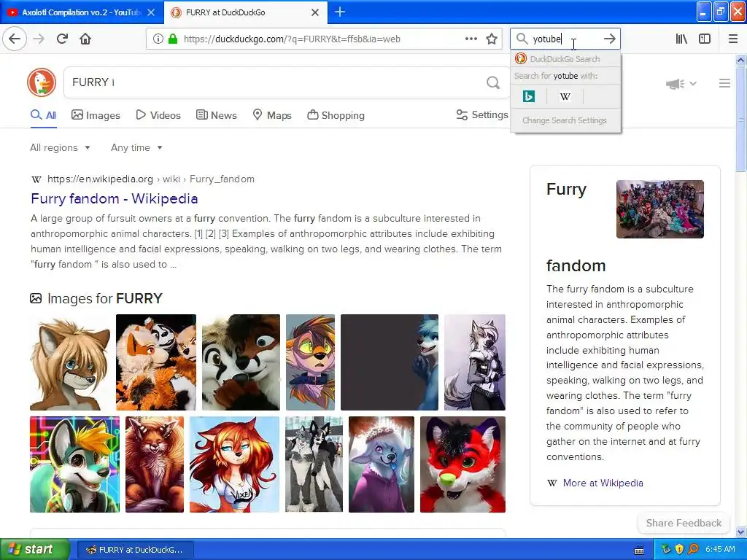747x560 pixels.
Task: Expand the Any time filter
Action: coord(136,147)
